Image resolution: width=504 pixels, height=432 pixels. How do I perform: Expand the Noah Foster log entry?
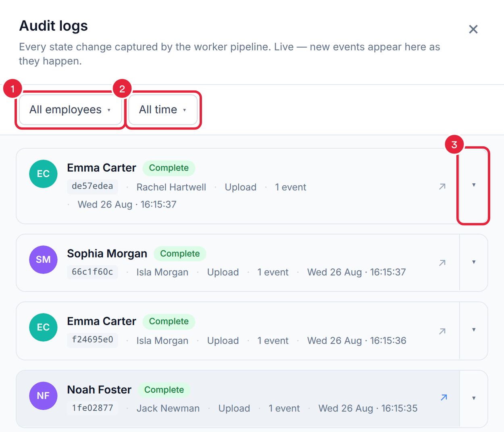click(x=474, y=399)
